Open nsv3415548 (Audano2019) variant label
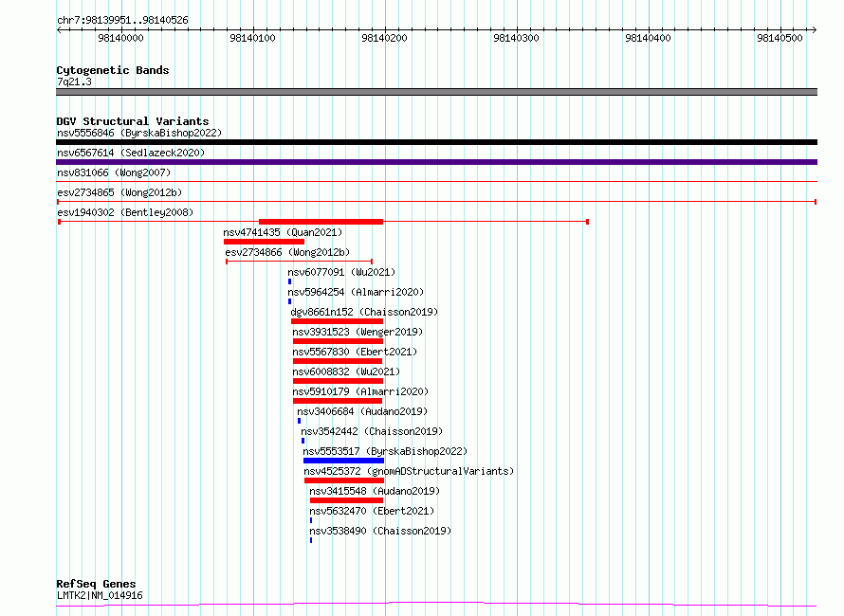This screenshot has height=616, width=844. (375, 491)
